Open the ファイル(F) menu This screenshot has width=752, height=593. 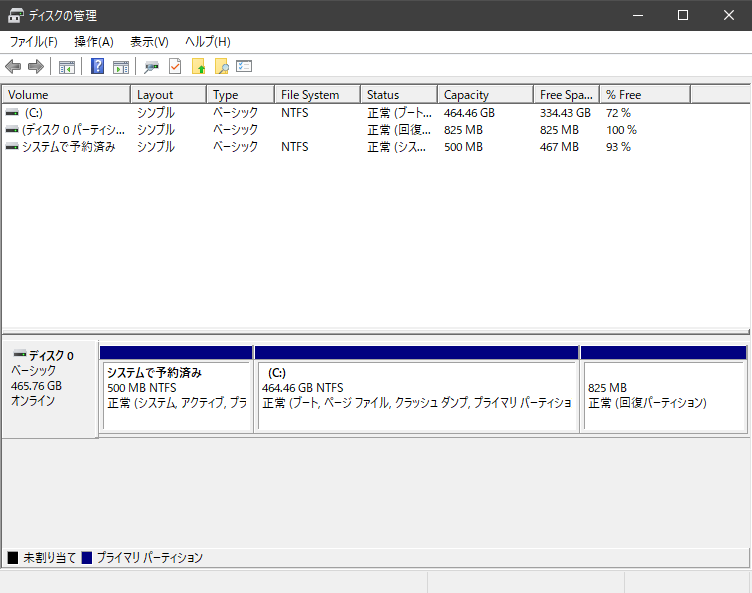pos(34,42)
